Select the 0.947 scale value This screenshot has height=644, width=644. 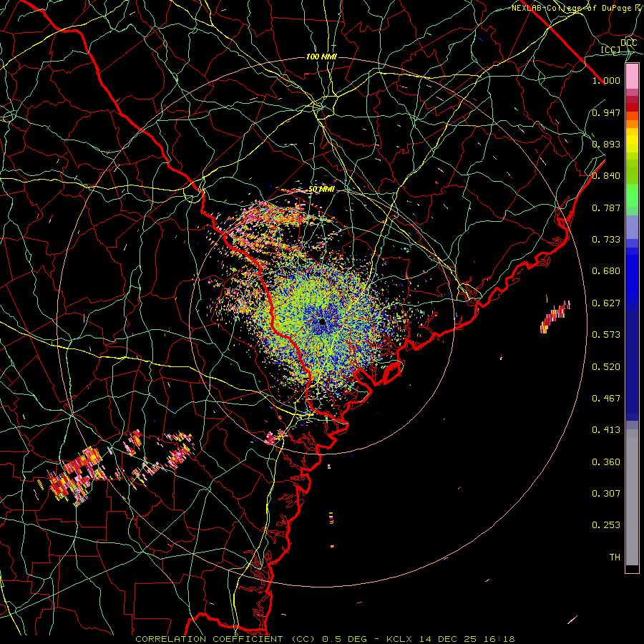pyautogui.click(x=606, y=112)
